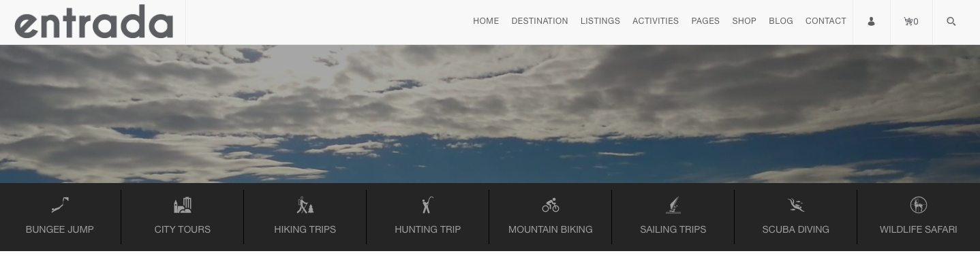Click the entrada logo
This screenshot has height=262, width=980.
click(93, 22)
